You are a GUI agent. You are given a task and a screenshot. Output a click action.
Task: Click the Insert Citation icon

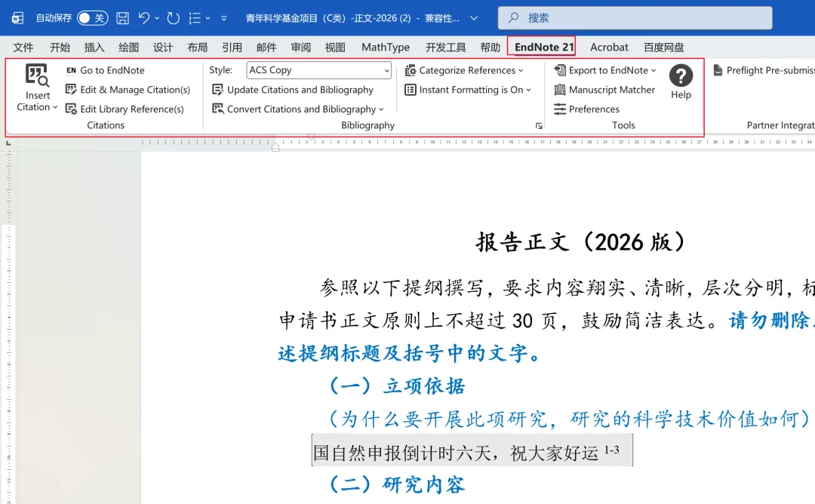click(38, 75)
